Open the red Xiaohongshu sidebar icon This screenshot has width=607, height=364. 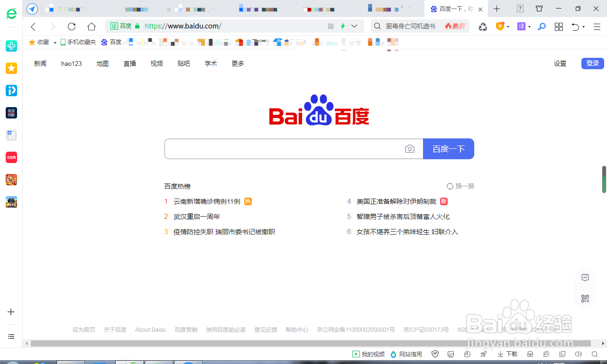(x=11, y=157)
